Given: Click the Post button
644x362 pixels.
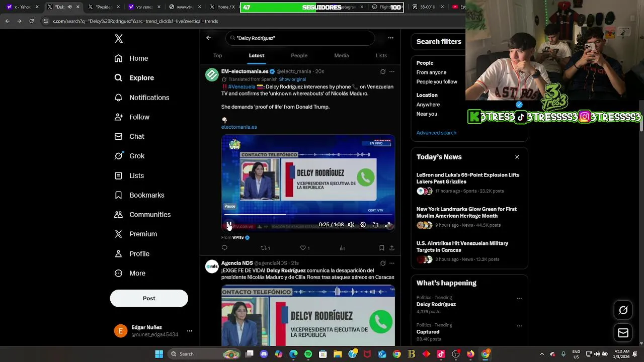Looking at the screenshot, I should 149,298.
